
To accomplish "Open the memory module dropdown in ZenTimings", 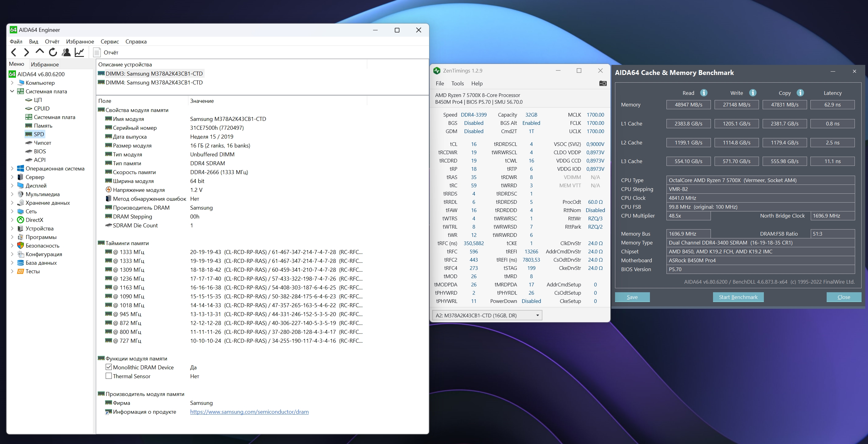I will coord(537,315).
